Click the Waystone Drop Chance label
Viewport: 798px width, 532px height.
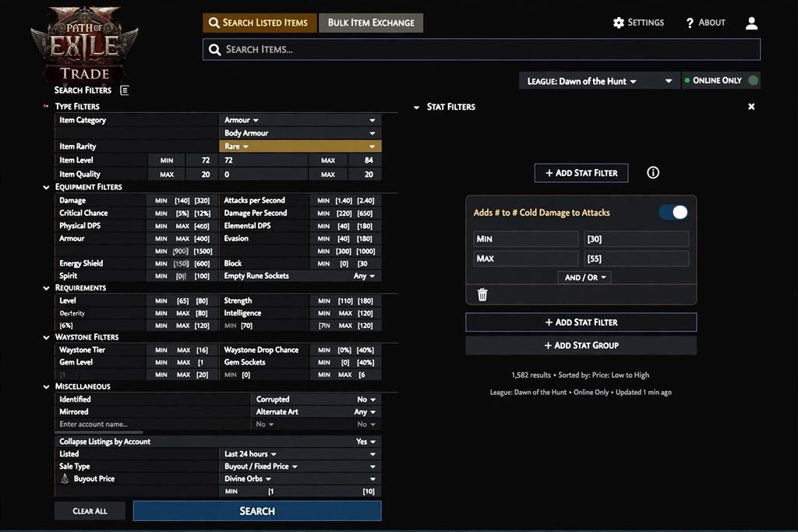click(x=261, y=350)
